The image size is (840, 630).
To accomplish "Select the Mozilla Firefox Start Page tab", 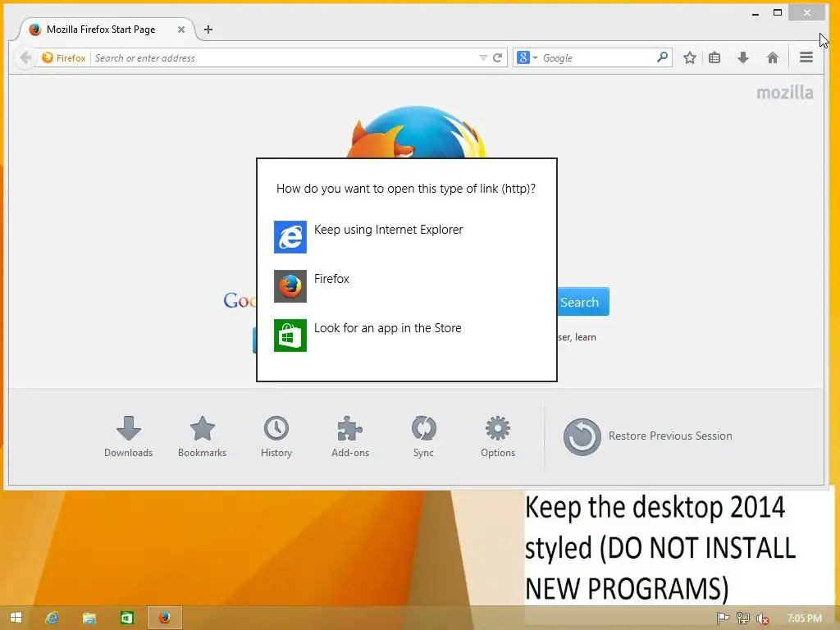I will pos(101,30).
